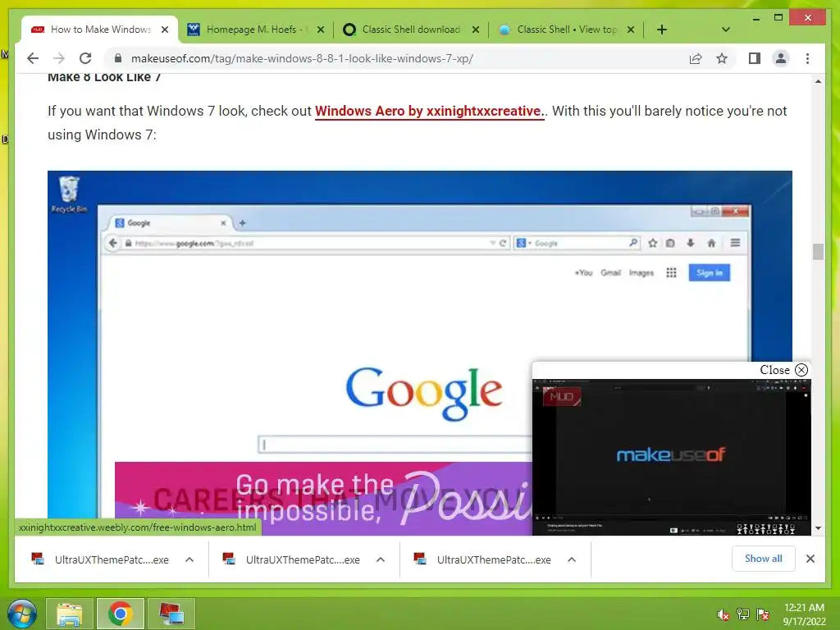
Task: Close the How to Make Windows tab
Action: point(165,30)
